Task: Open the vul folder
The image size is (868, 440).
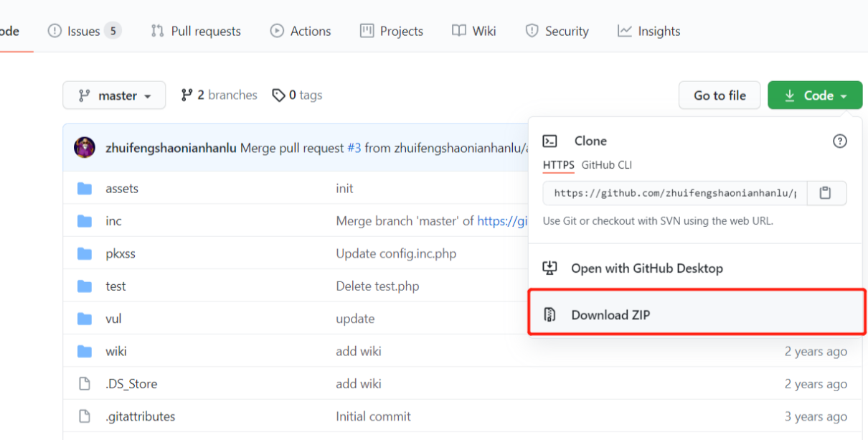Action: click(113, 319)
